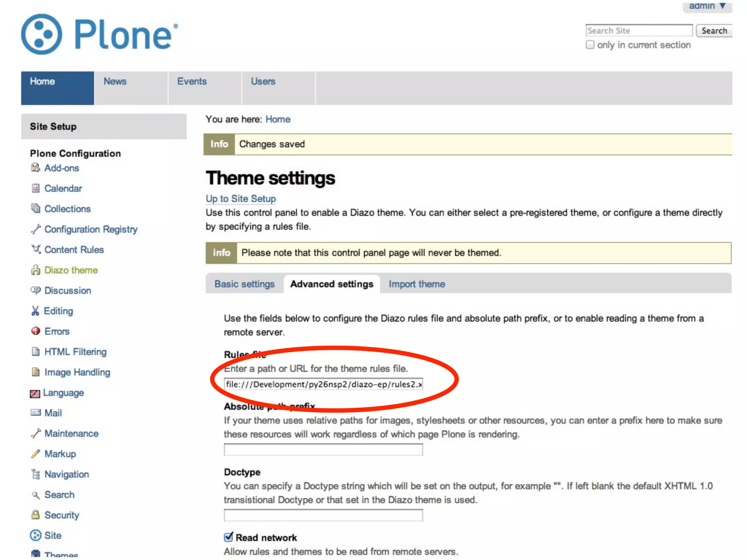Click the Calendar icon in Site Setup
This screenshot has width=747, height=560.
pyautogui.click(x=35, y=188)
